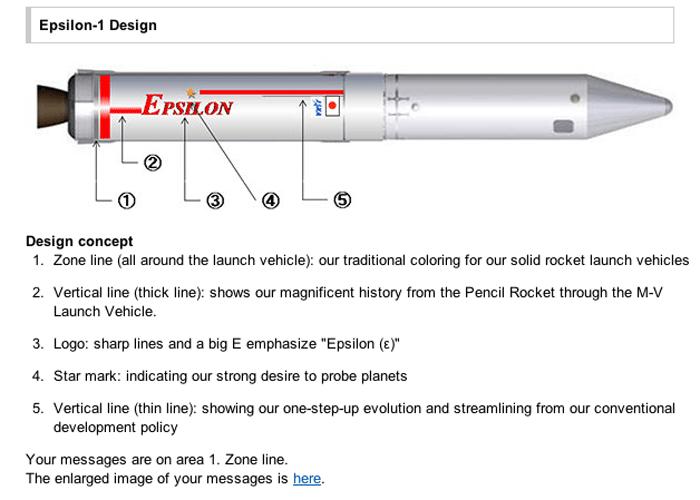Click the Epsilon-1 Design heading
Image resolution: width=700 pixels, height=500 pixels.
(x=98, y=25)
